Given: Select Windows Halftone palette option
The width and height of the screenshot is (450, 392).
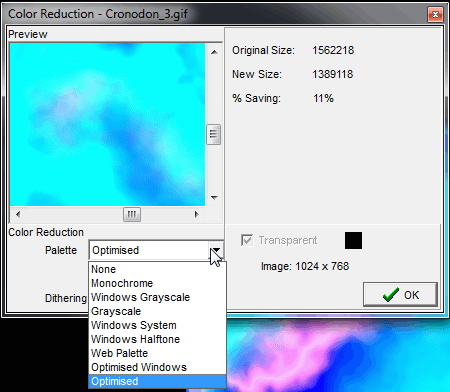Looking at the screenshot, I should 157,339.
